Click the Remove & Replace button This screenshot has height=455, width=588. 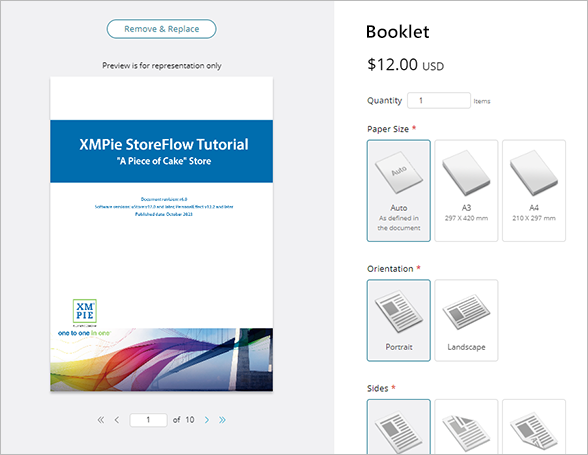click(x=162, y=29)
